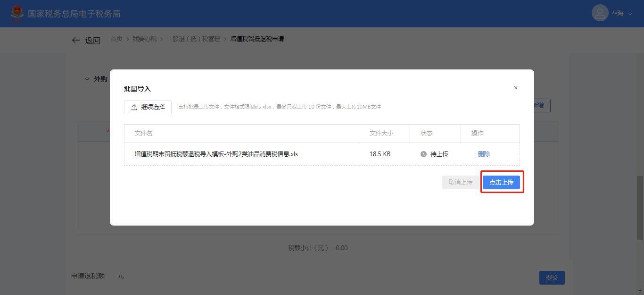Start upload with 点击上传 button
Viewport: 644px width, 295px height.
tap(501, 182)
